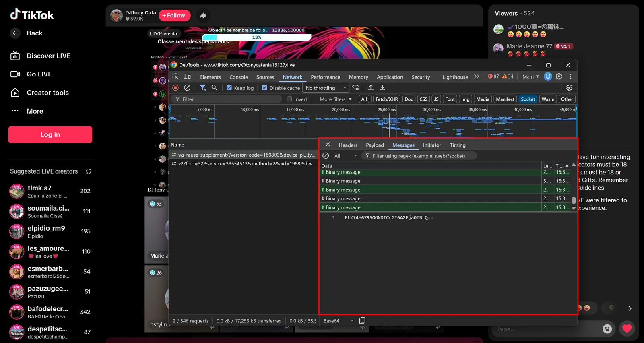Clear all WebSocket messages icon

[326, 156]
